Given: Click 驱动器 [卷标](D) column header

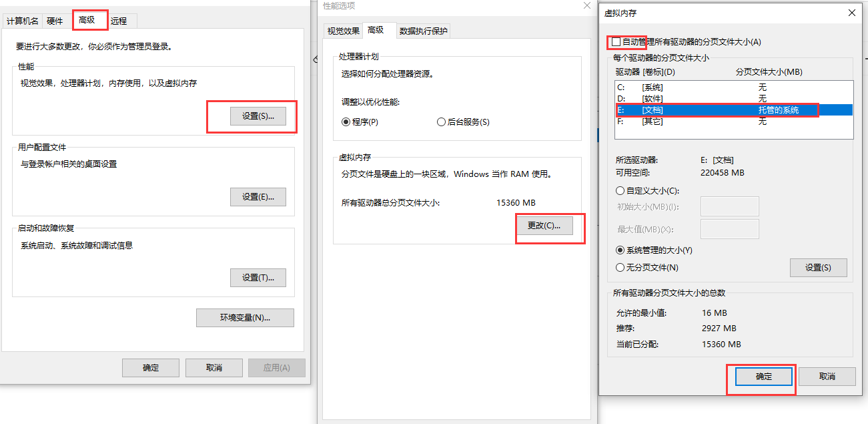Looking at the screenshot, I should click(645, 72).
